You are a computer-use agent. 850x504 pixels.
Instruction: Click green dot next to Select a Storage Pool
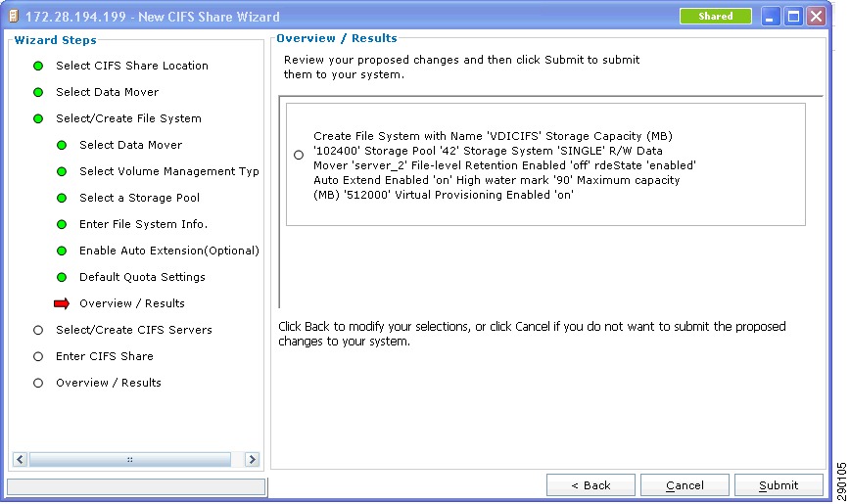point(62,198)
